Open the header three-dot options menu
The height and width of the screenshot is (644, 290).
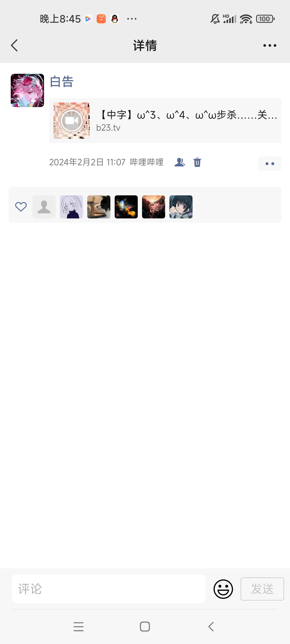[270, 45]
